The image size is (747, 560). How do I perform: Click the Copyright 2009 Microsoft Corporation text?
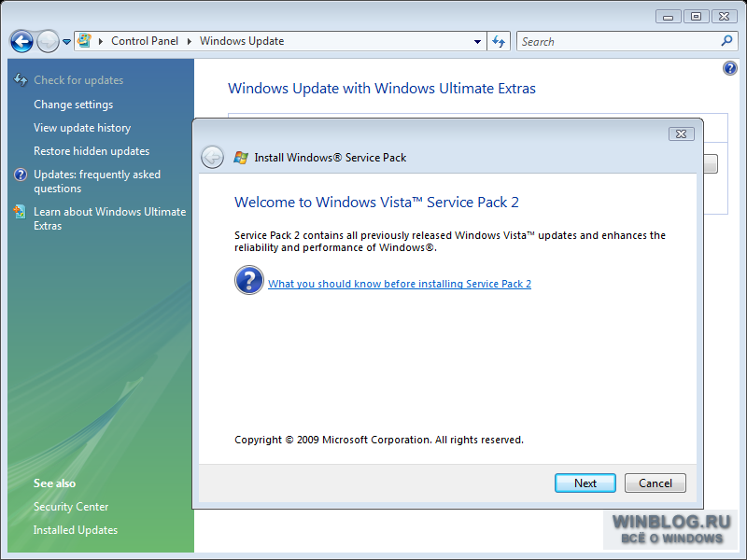coord(379,440)
